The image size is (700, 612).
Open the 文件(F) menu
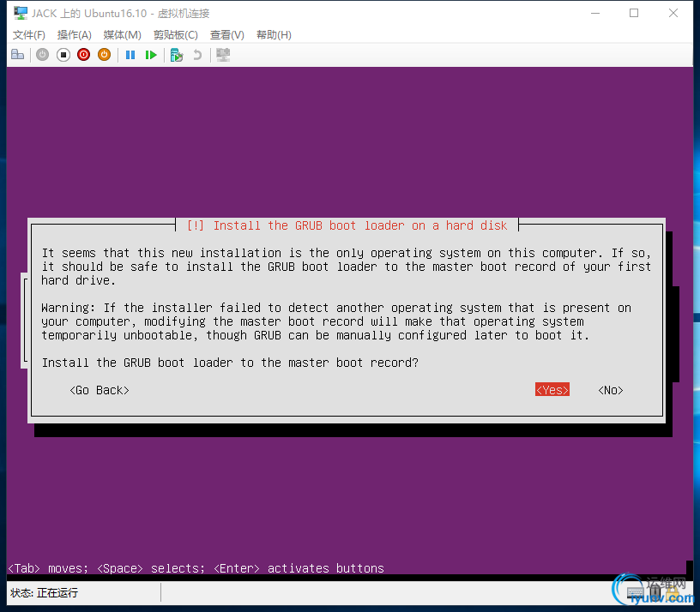coord(29,35)
